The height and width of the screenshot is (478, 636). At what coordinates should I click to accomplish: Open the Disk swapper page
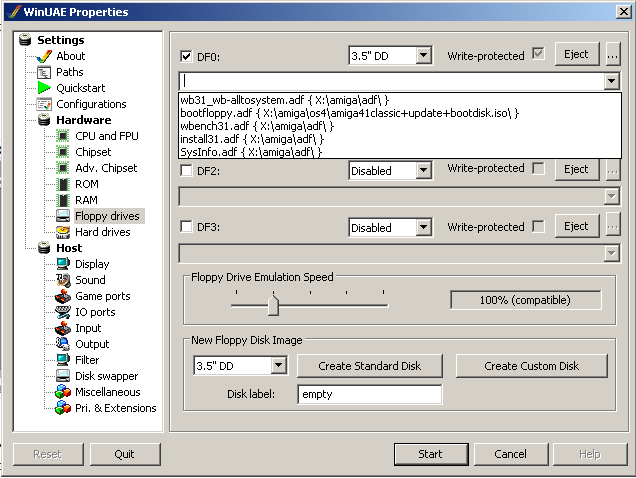click(106, 376)
